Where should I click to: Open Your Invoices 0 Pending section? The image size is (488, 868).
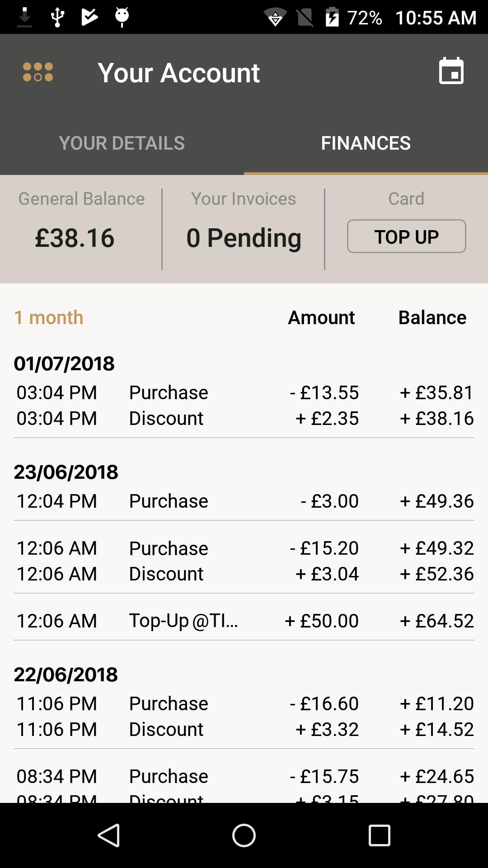244,225
